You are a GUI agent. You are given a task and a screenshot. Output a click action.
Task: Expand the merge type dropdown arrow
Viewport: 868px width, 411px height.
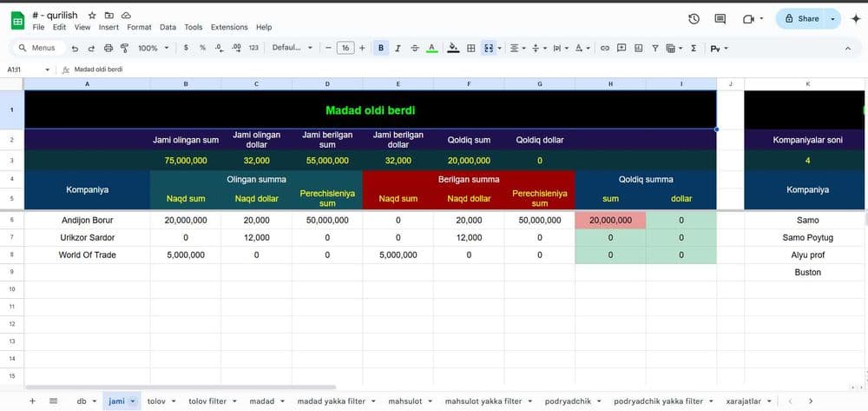tap(499, 48)
